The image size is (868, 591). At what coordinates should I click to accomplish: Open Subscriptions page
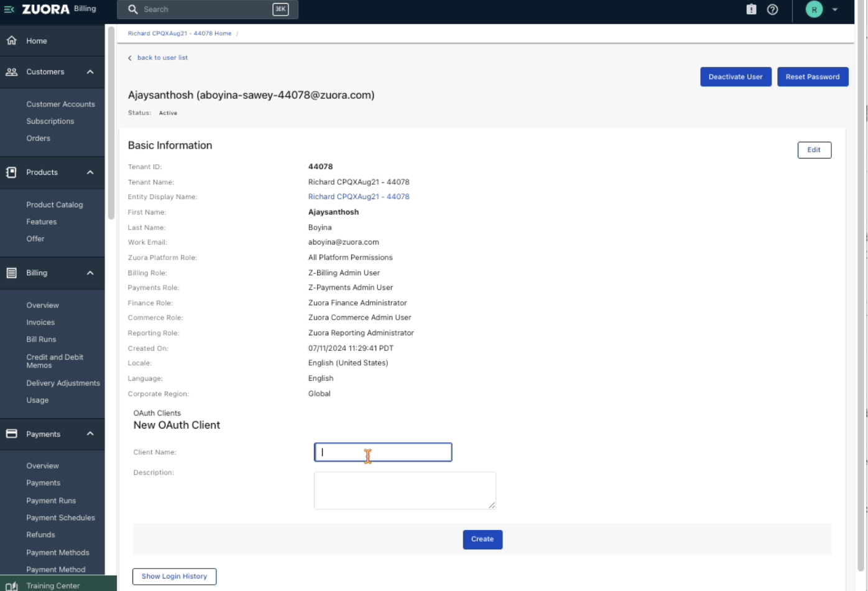tap(50, 121)
